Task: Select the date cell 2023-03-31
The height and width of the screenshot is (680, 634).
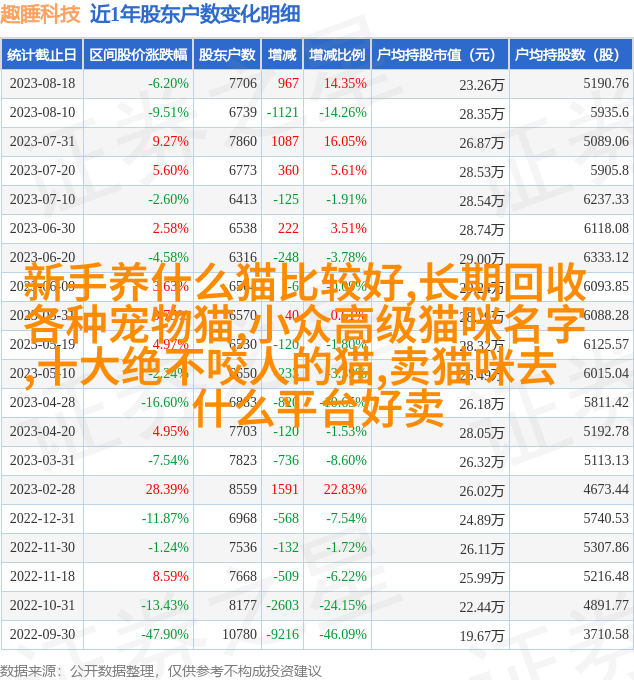Action: (x=42, y=461)
